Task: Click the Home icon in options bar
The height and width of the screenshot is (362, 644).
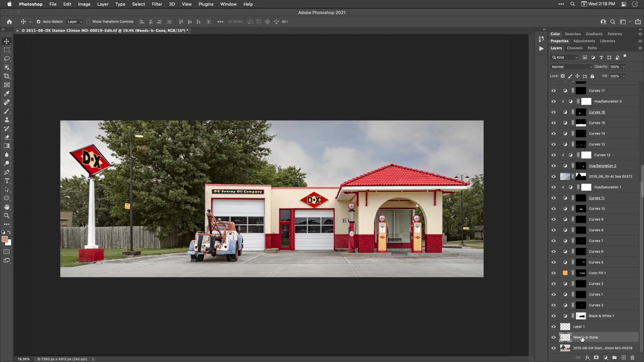Action: pyautogui.click(x=9, y=22)
